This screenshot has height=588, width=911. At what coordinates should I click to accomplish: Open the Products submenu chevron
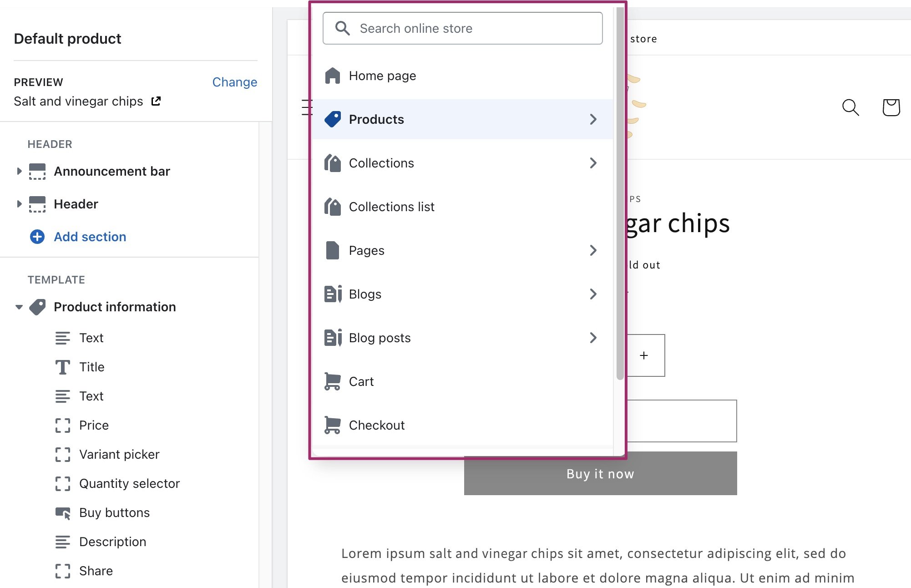coord(593,119)
